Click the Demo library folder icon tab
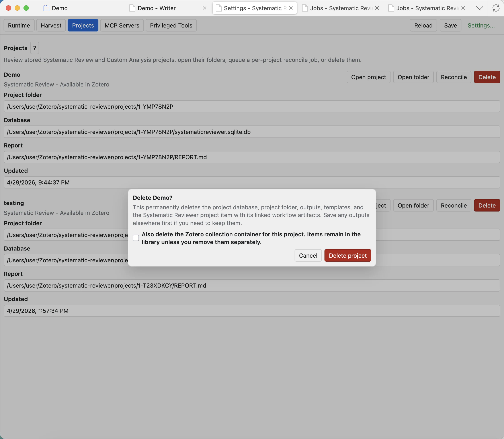The image size is (504, 439). 46,8
